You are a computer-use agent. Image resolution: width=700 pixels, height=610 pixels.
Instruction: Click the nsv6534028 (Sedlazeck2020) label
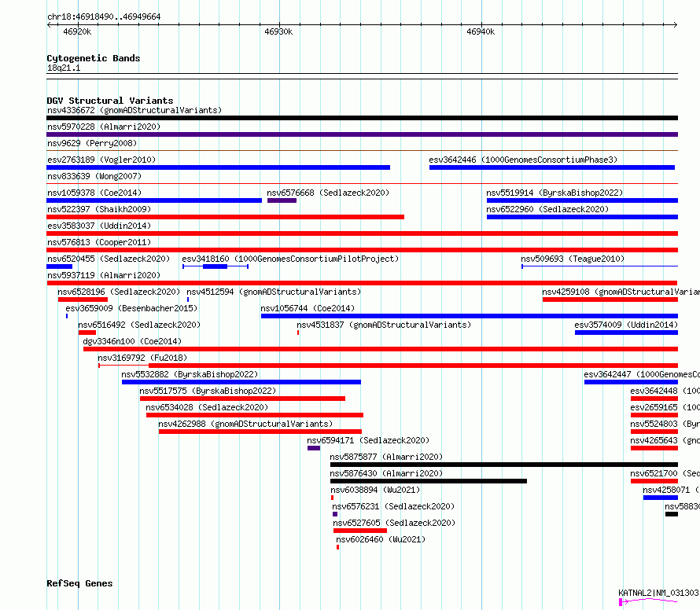207,407
